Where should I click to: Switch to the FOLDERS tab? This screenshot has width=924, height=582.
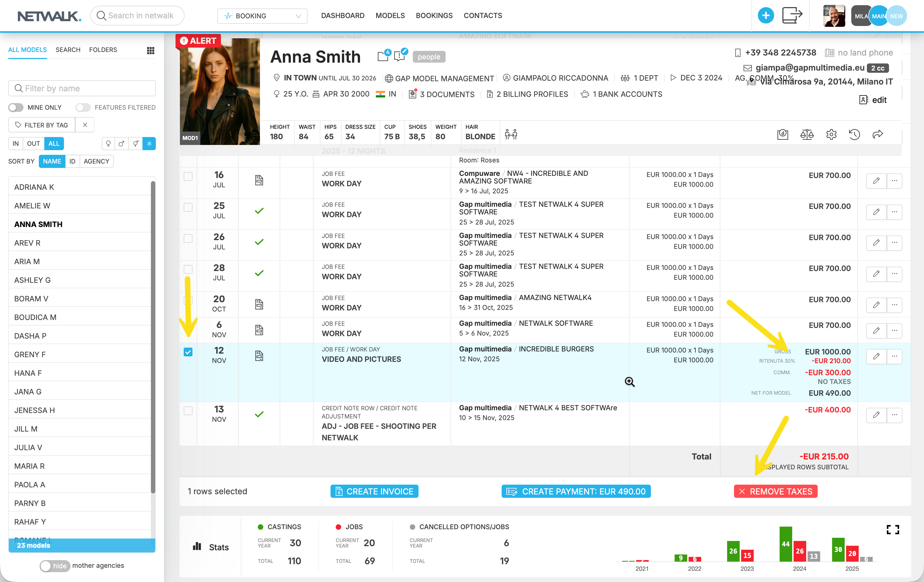[103, 50]
